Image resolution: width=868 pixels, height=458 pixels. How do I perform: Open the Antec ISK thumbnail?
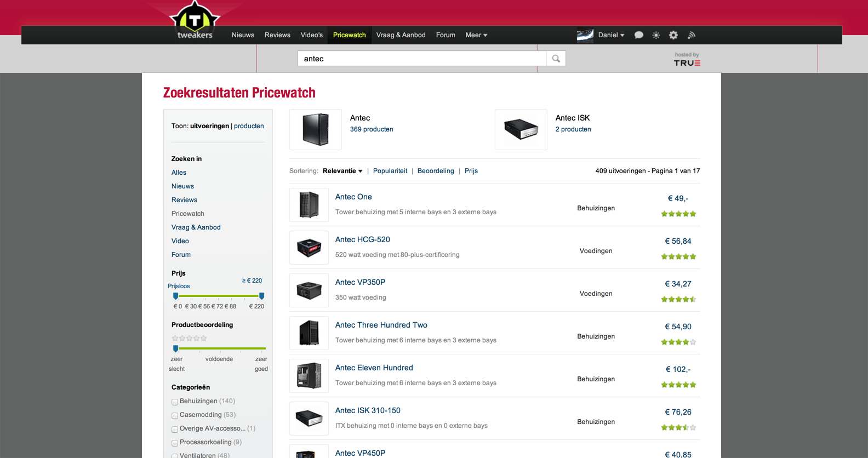click(x=521, y=129)
